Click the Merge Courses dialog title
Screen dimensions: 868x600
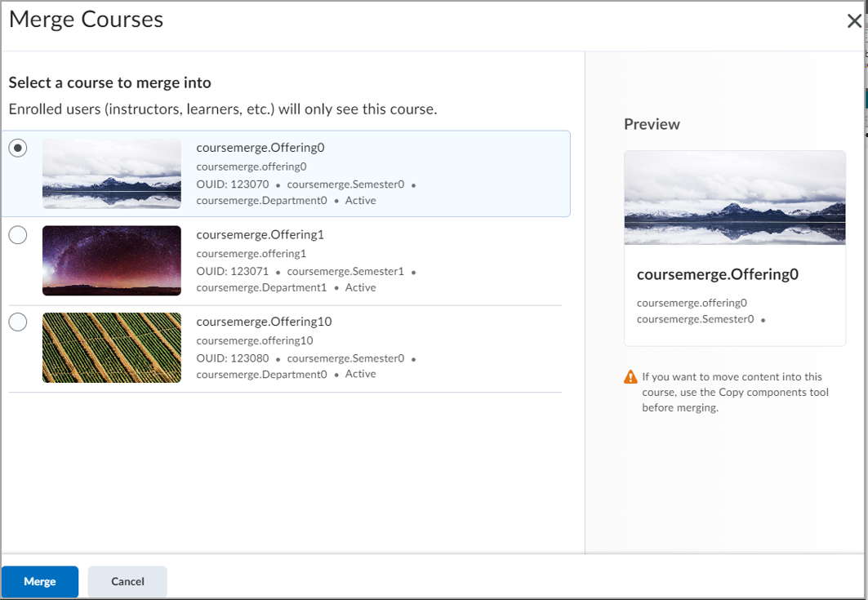click(x=85, y=19)
